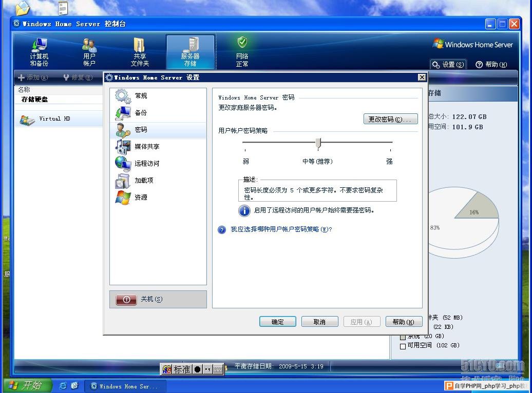Select the 媒体共享 settings label
The width and height of the screenshot is (532, 393).
pos(147,147)
